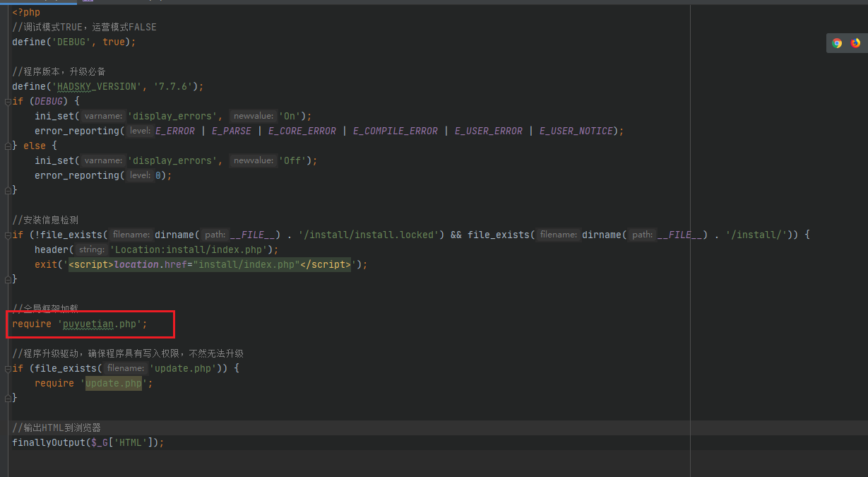Collapse the 'if (file_exists(' update.php block

pyautogui.click(x=6, y=368)
